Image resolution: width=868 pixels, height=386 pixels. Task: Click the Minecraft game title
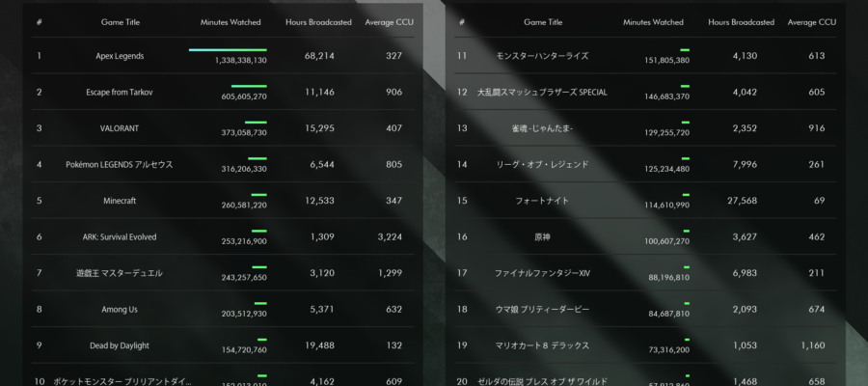point(120,201)
